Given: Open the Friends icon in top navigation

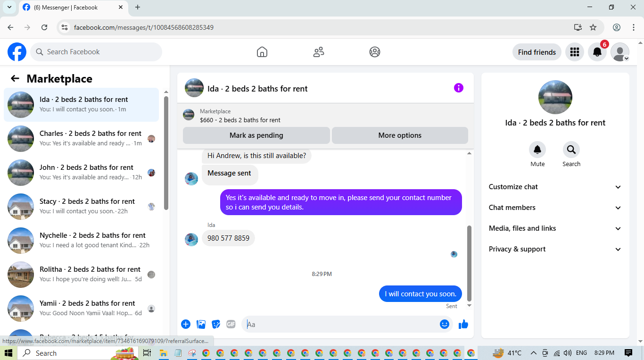Looking at the screenshot, I should tap(319, 52).
